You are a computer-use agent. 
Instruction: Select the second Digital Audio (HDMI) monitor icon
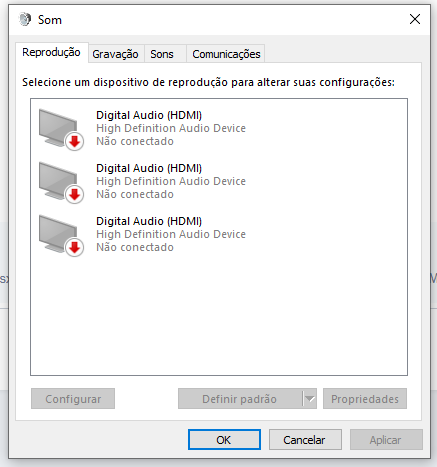[61, 182]
